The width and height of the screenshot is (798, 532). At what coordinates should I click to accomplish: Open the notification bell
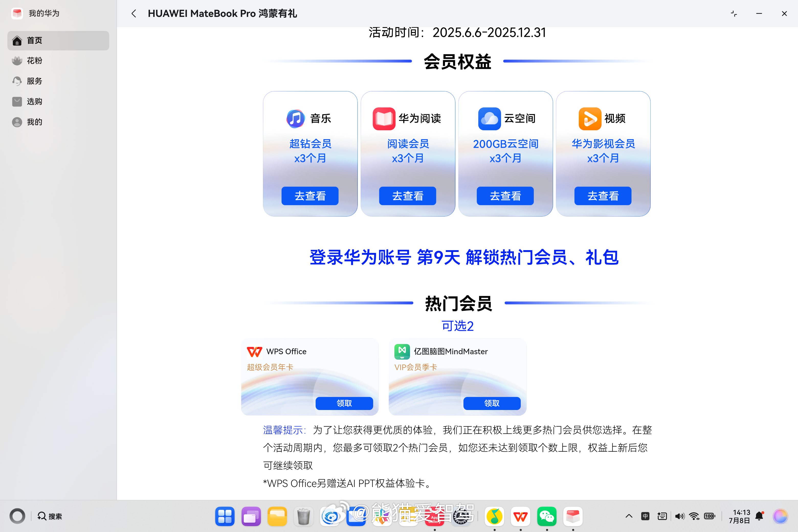pos(759,516)
